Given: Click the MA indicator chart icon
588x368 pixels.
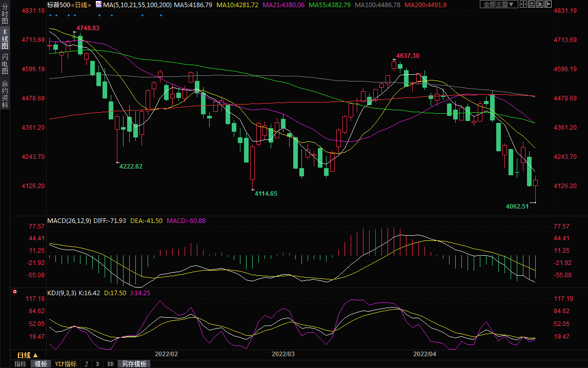Looking at the screenshot, I should coord(98,5).
